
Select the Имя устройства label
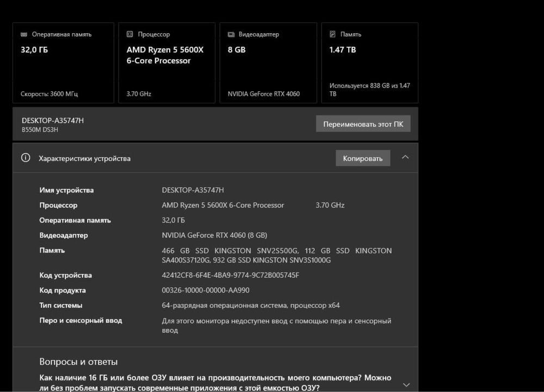click(x=66, y=190)
